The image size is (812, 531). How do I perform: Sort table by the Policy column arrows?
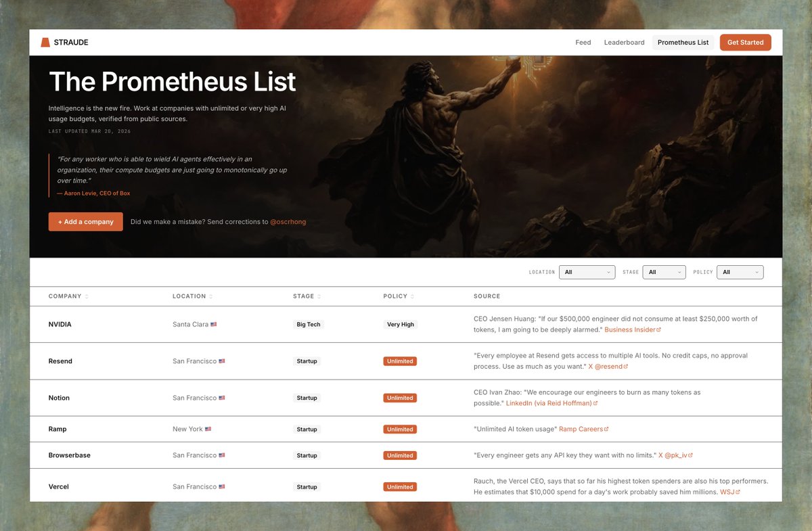point(413,296)
